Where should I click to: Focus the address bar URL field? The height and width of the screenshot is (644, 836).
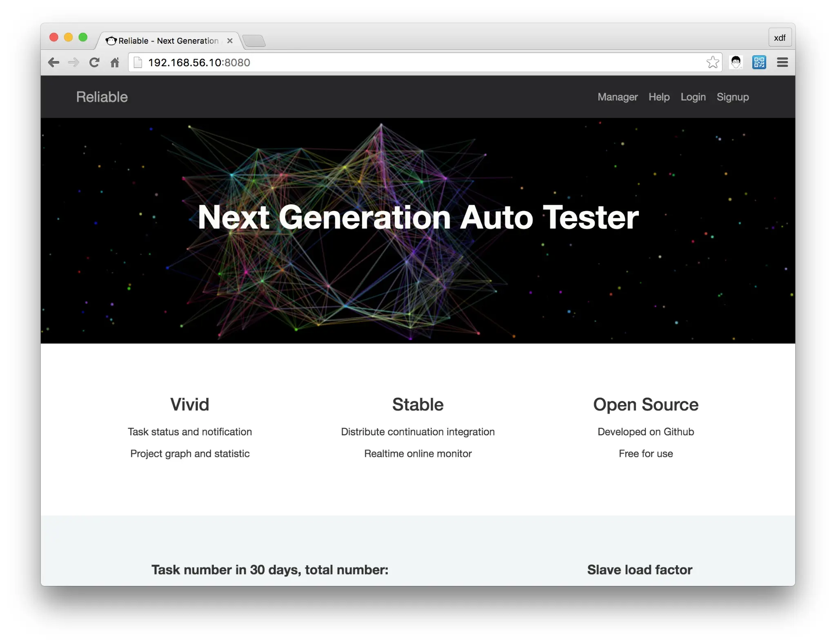tap(408, 62)
